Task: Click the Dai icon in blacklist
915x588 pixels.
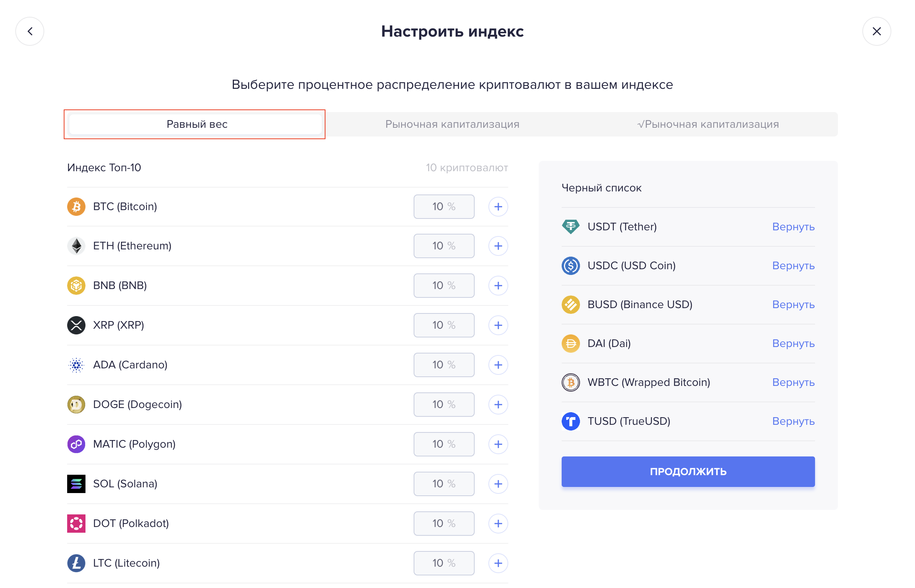Action: pyautogui.click(x=571, y=344)
